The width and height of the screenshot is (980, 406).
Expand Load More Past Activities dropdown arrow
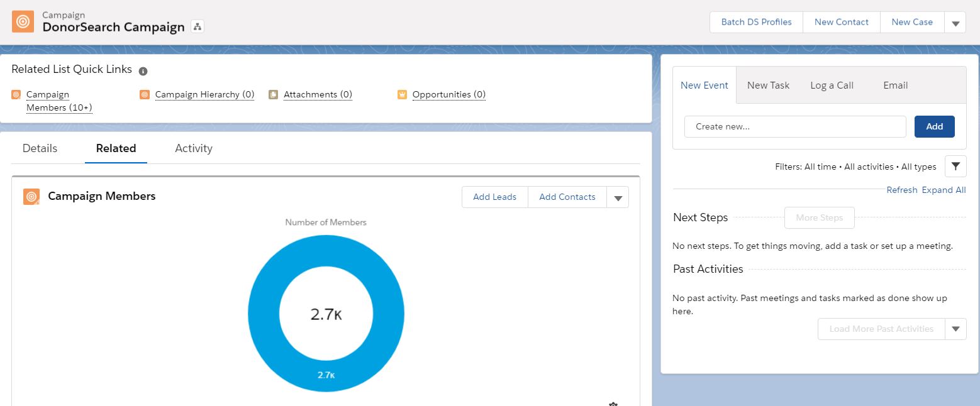[955, 329]
